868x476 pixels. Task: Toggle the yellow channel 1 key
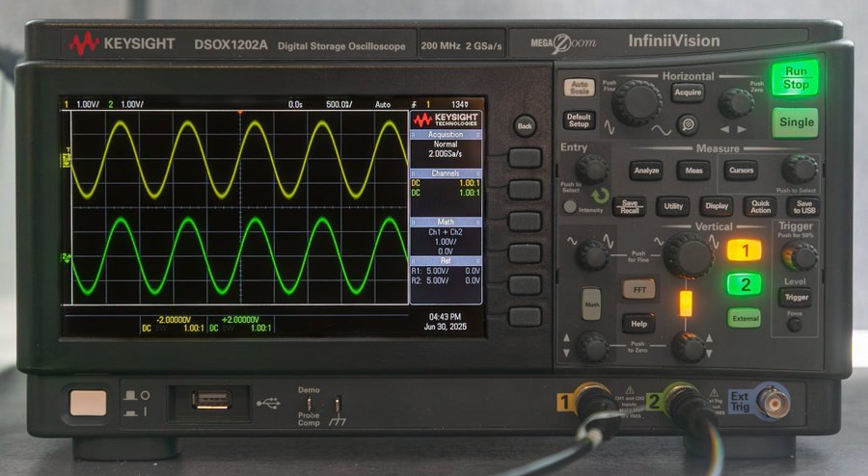[745, 251]
